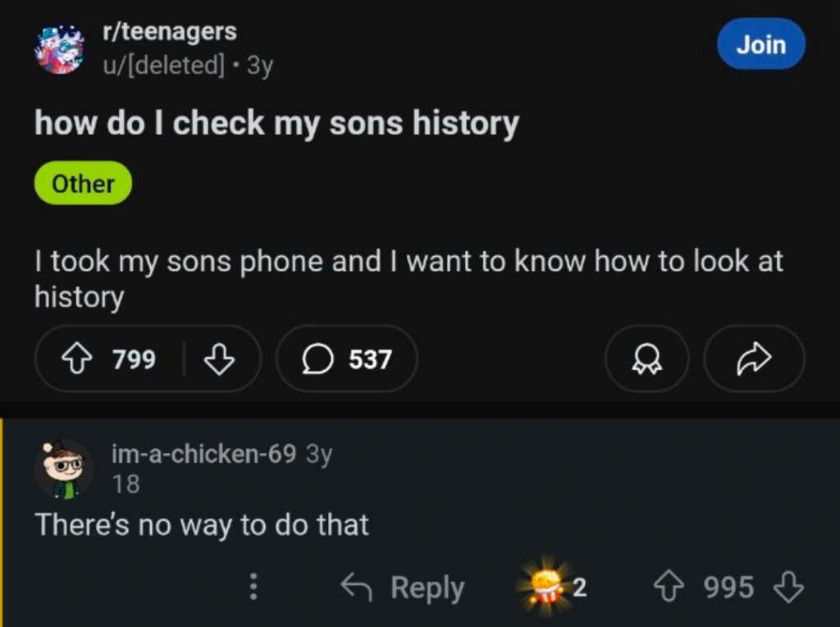Viewport: 840px width, 627px height.
Task: Downvote the comment with 995 votes
Action: tap(788, 588)
